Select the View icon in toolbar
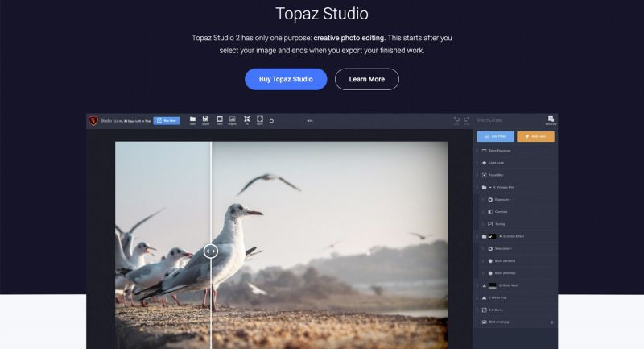The image size is (644, 349). click(x=220, y=119)
